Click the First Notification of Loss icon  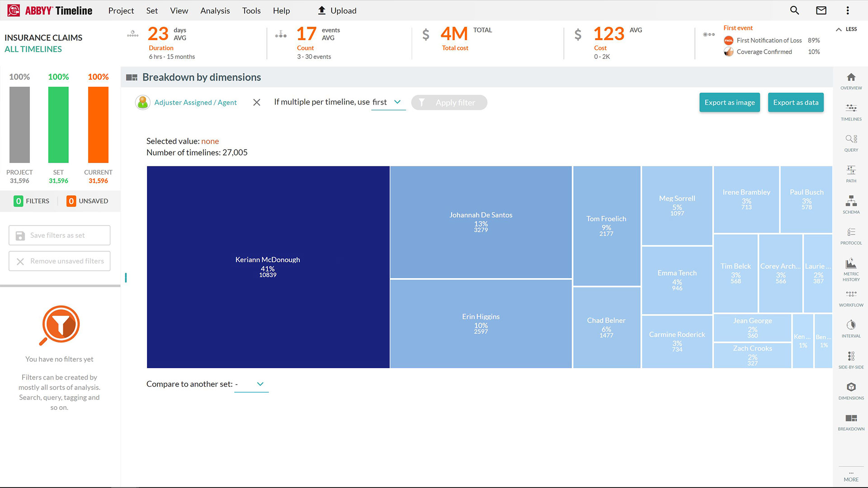tap(728, 41)
